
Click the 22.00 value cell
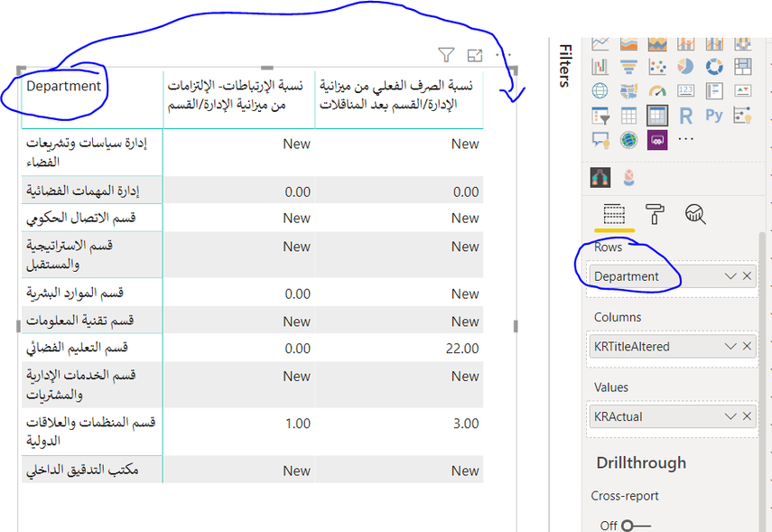click(x=462, y=349)
